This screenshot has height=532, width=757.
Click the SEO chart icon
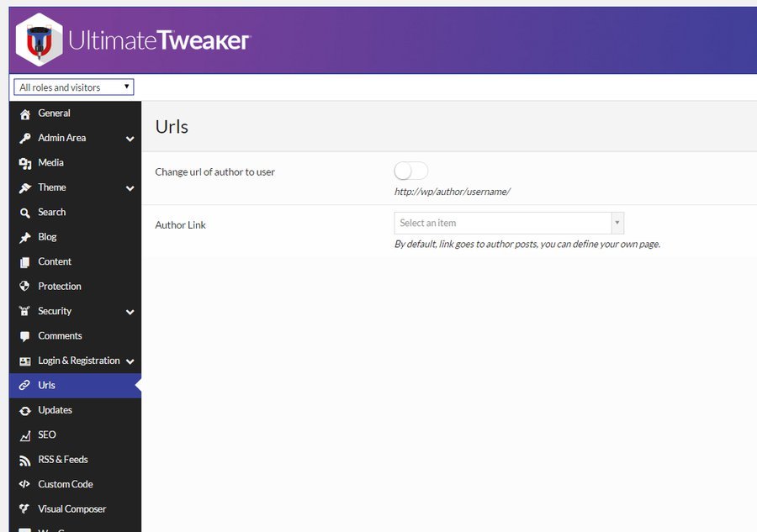tap(25, 435)
